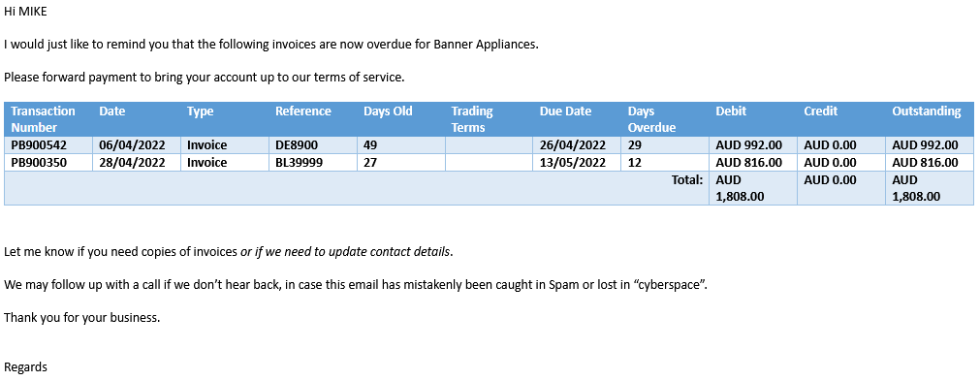Select transaction number PB900350

(39, 163)
